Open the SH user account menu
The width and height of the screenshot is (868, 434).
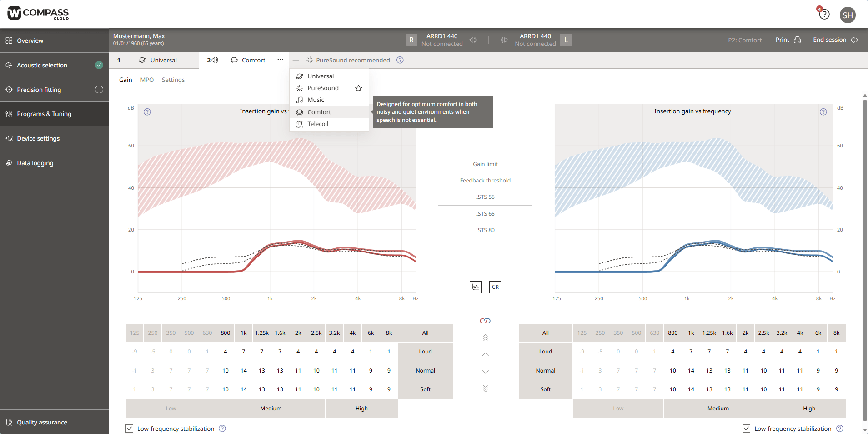pos(848,15)
